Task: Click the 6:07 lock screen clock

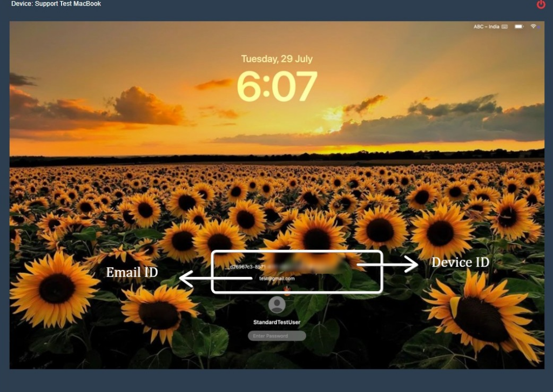Action: [276, 86]
